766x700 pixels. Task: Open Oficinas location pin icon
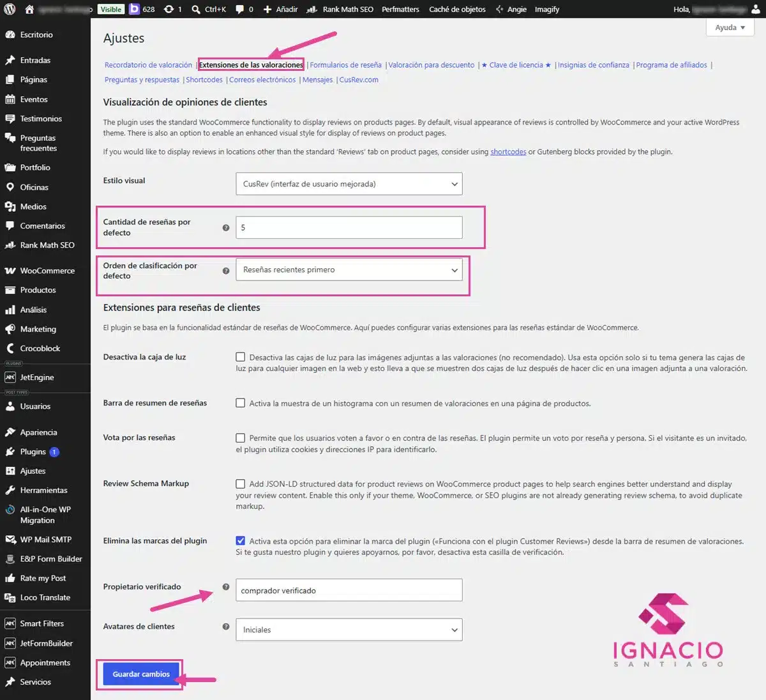point(10,187)
